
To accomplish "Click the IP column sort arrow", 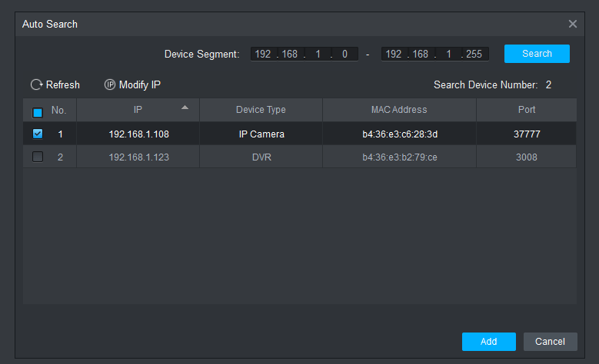I will tap(185, 108).
